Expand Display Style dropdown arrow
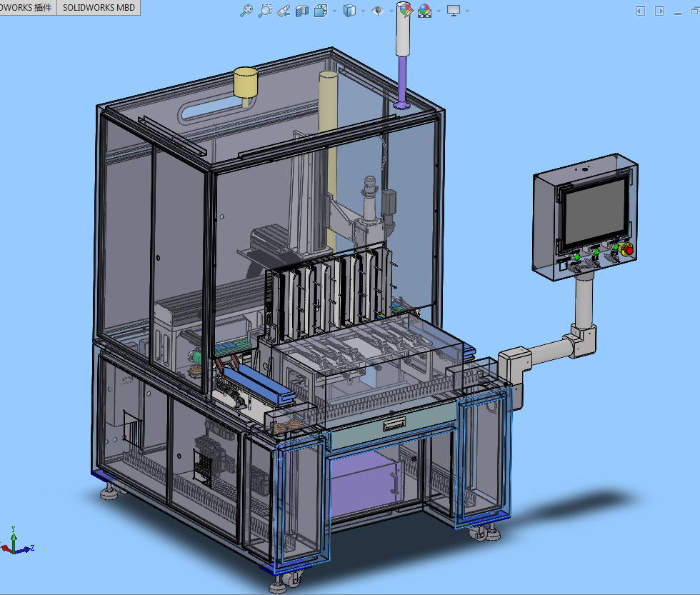The height and width of the screenshot is (595, 700). tap(363, 11)
